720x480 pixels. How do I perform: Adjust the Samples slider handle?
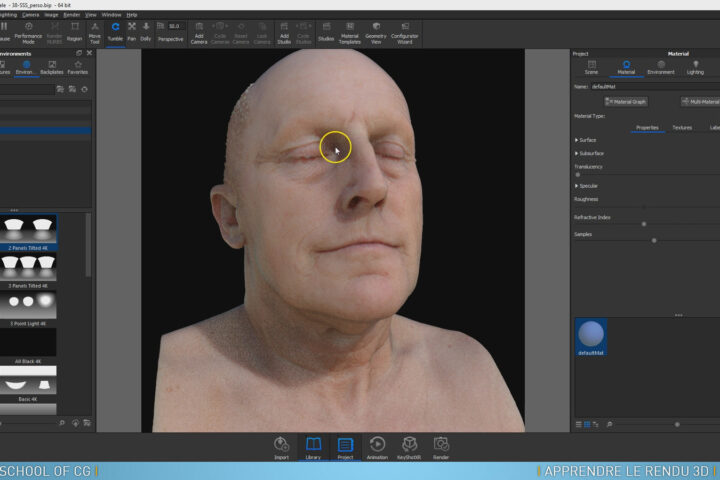tap(654, 240)
